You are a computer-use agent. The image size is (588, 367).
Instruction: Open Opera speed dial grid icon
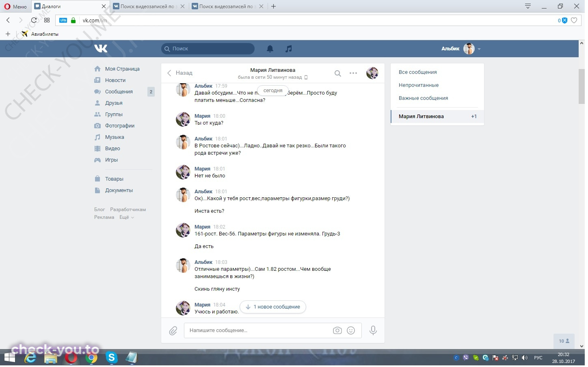(47, 20)
